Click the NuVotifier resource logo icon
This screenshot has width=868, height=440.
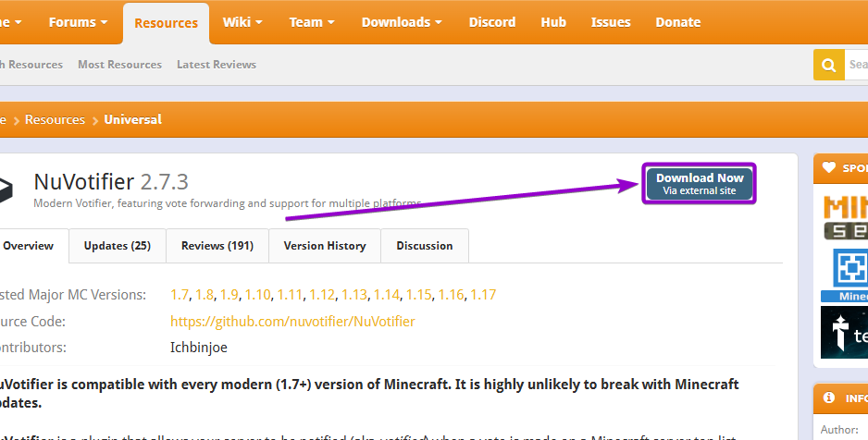click(6, 189)
